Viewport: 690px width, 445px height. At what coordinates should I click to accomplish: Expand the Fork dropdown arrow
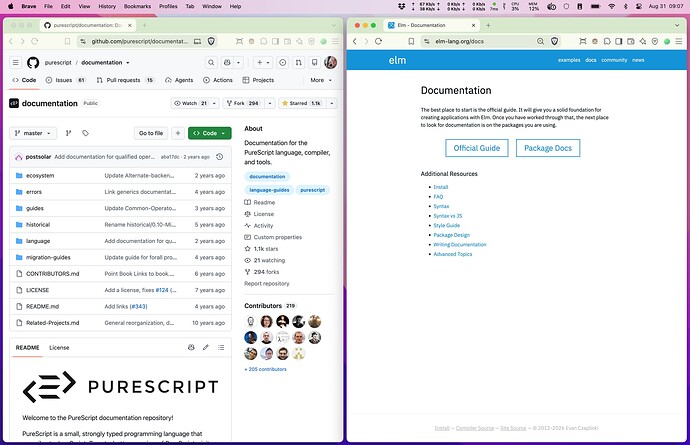pyautogui.click(x=270, y=103)
